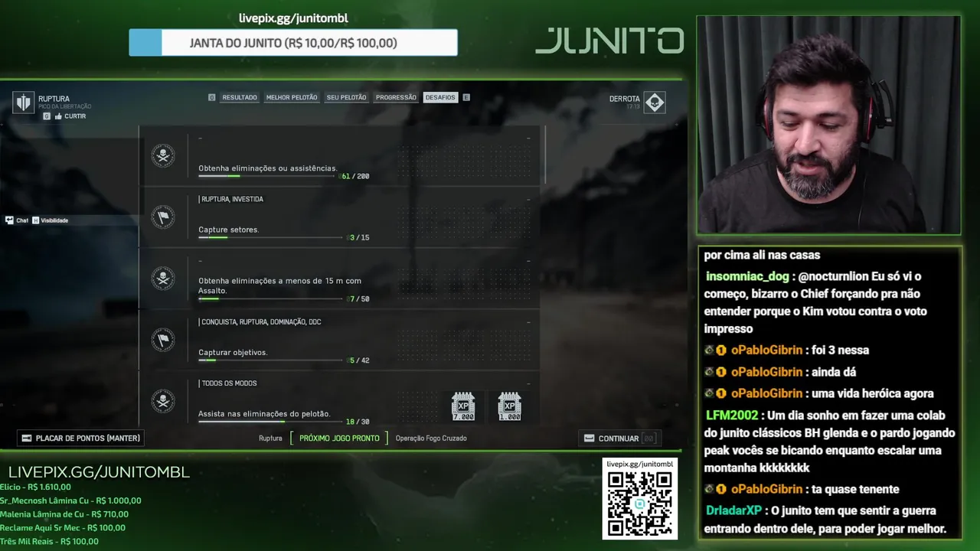Click flag icon beside 'Capturar objetivos'

click(x=162, y=340)
